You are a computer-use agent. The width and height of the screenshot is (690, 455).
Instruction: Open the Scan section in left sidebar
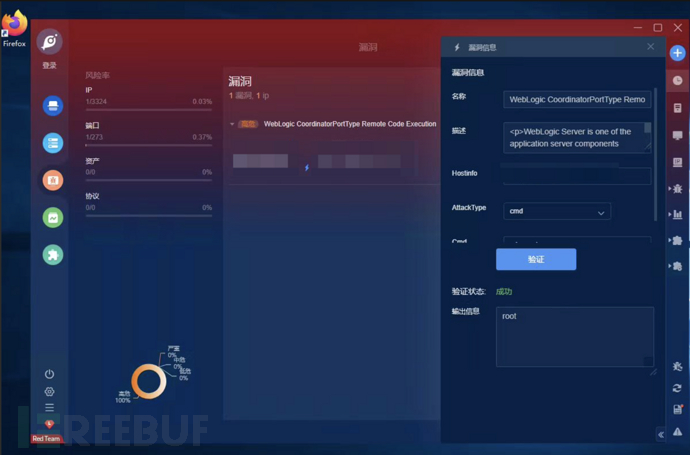coord(53,106)
